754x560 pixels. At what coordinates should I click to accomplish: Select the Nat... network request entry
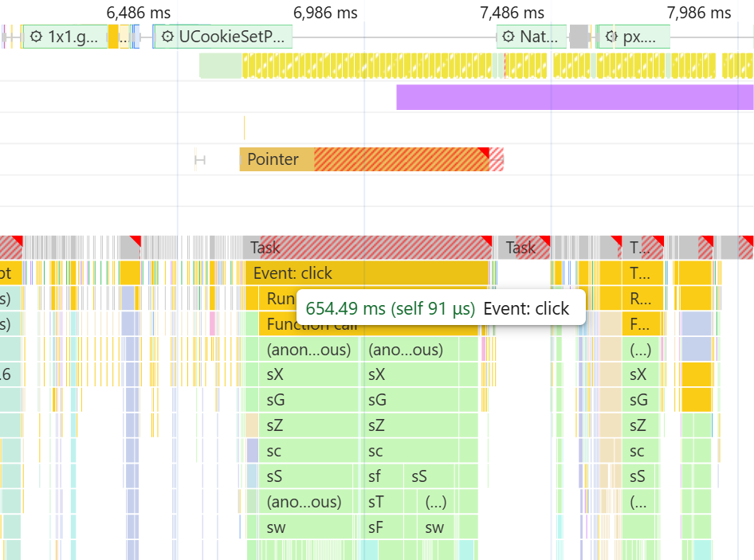(532, 37)
